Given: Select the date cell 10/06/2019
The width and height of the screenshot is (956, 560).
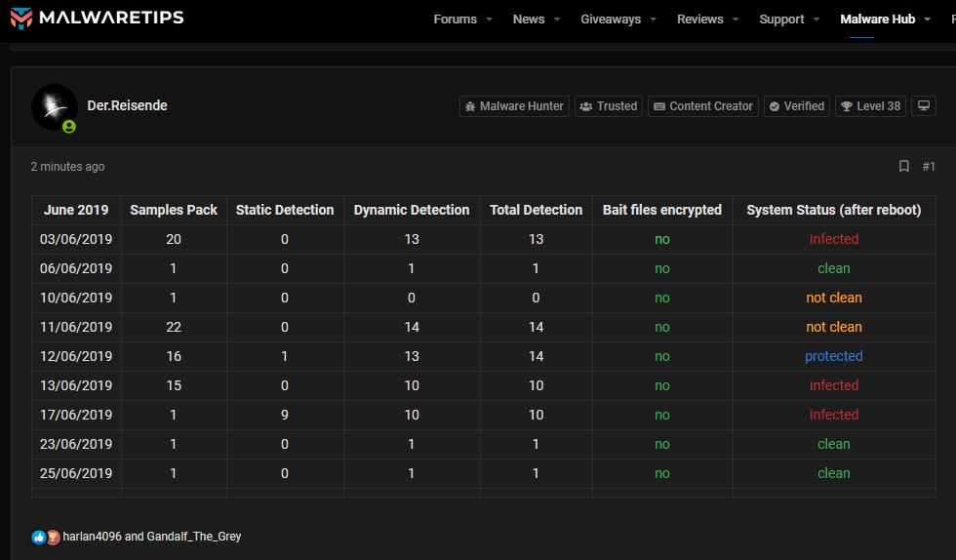Looking at the screenshot, I should tap(76, 298).
